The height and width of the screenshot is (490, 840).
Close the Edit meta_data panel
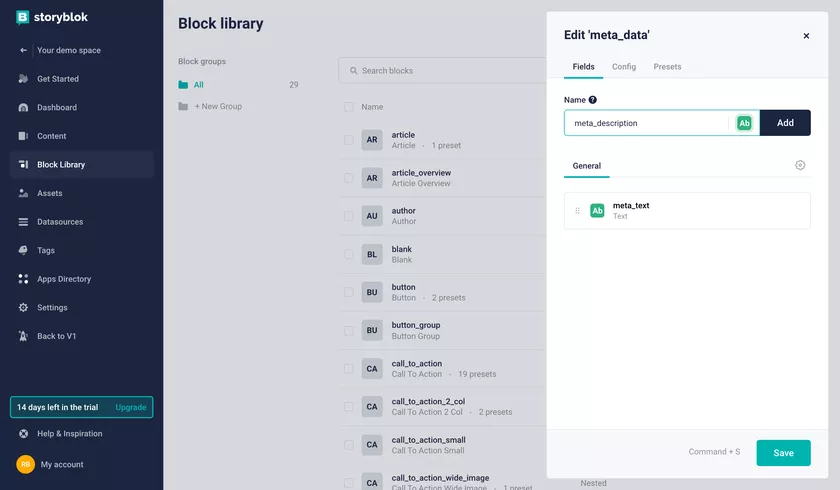pos(806,36)
